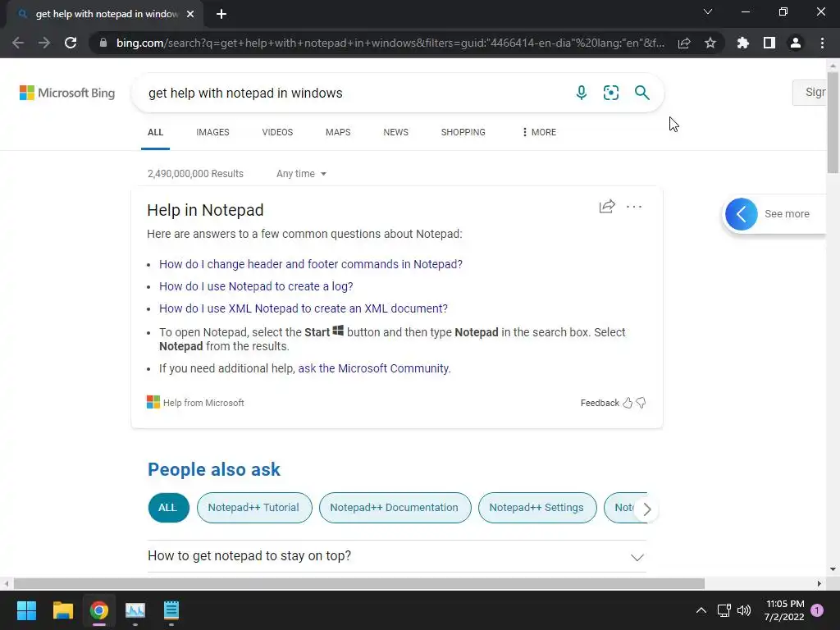Click the vertical page scrollbar thumb
Screen dimensions: 840x630
833,121
